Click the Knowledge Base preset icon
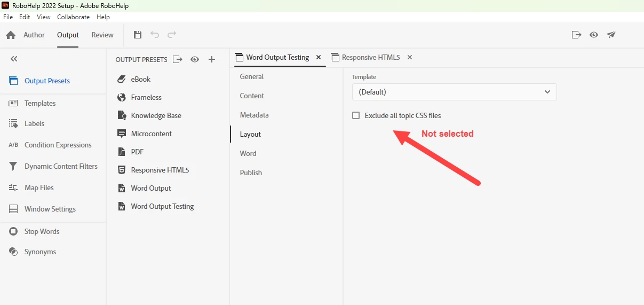The width and height of the screenshot is (644, 305). tap(121, 115)
